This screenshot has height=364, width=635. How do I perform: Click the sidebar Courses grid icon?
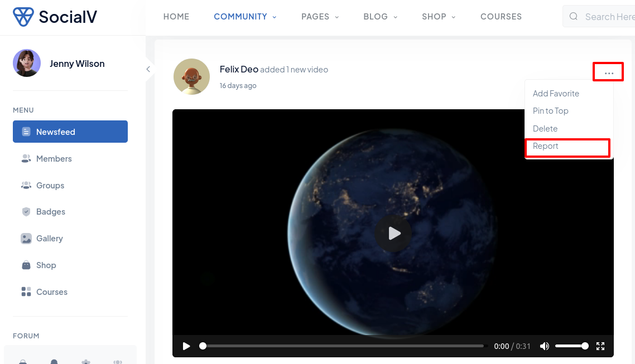click(26, 292)
